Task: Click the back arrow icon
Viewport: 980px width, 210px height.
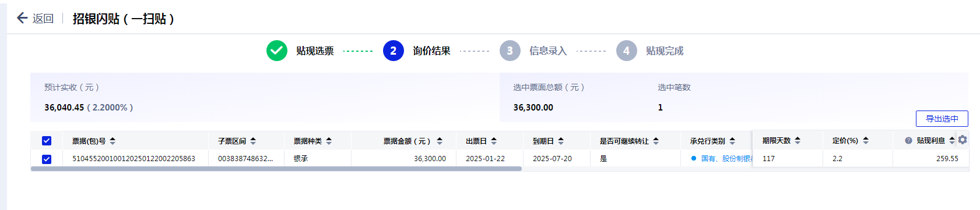Action: (x=22, y=18)
